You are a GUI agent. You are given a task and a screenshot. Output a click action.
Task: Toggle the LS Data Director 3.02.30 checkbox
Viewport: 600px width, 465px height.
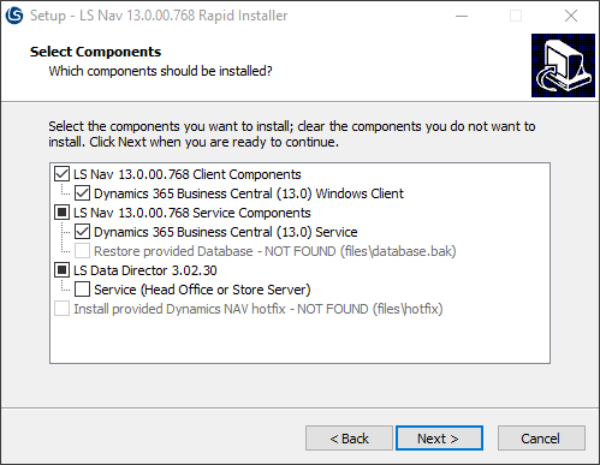point(61,271)
